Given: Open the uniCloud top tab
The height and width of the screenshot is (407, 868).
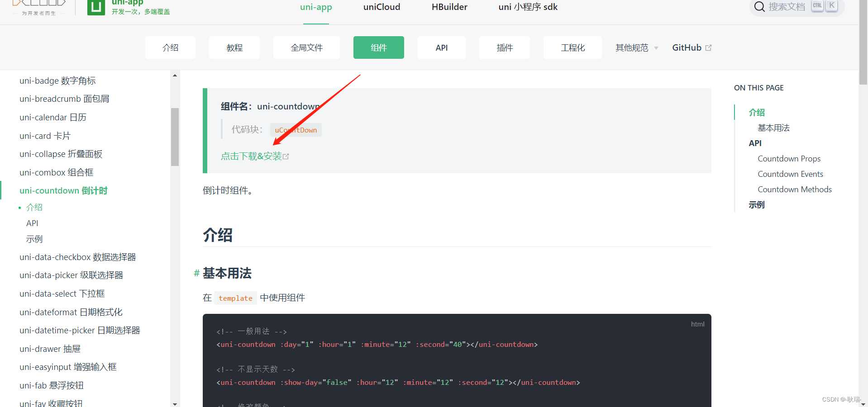Looking at the screenshot, I should 382,7.
